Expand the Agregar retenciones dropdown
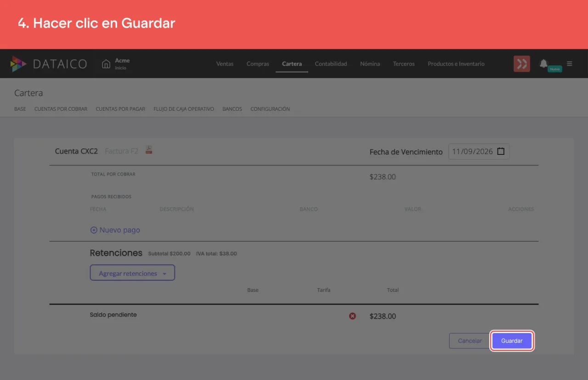The width and height of the screenshot is (588, 380). (132, 273)
